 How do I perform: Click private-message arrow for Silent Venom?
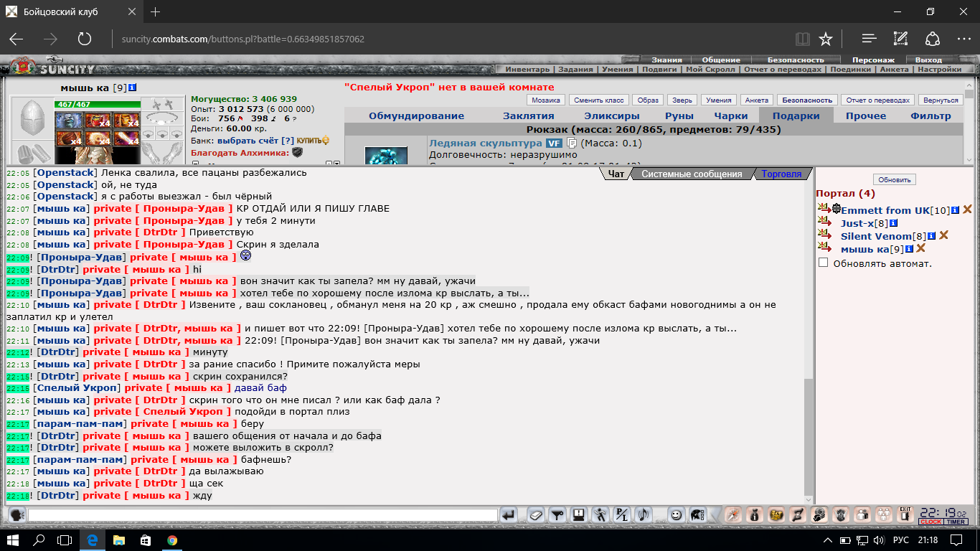(x=823, y=235)
